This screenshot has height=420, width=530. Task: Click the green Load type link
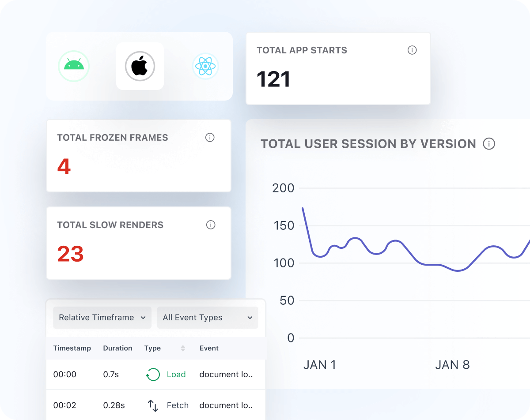[176, 375]
